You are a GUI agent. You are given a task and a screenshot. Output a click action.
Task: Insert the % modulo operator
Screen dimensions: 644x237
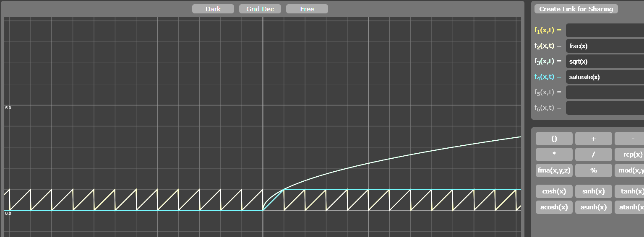pyautogui.click(x=593, y=170)
